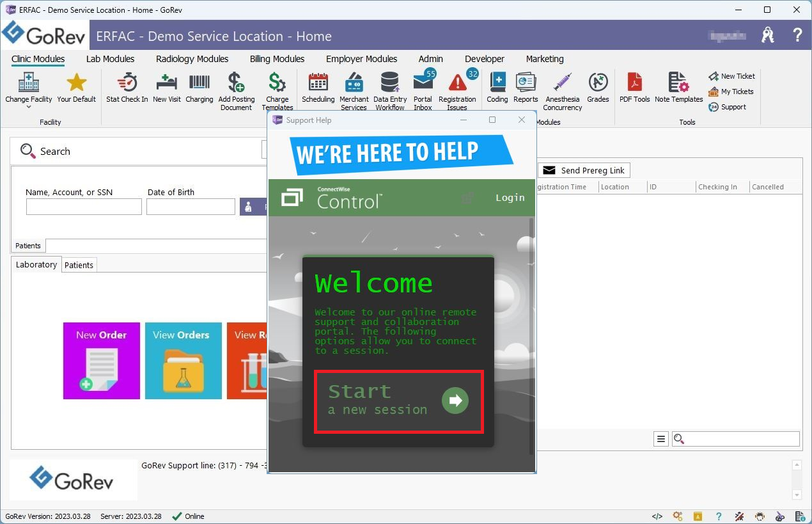Click the Date of Birth field

(x=191, y=207)
